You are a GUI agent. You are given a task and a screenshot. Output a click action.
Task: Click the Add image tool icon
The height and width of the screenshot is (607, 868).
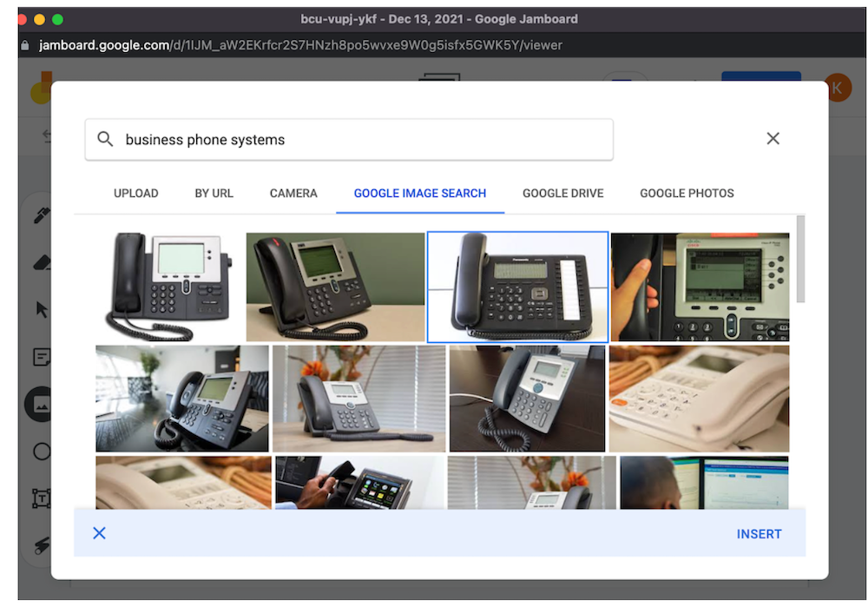[41, 404]
